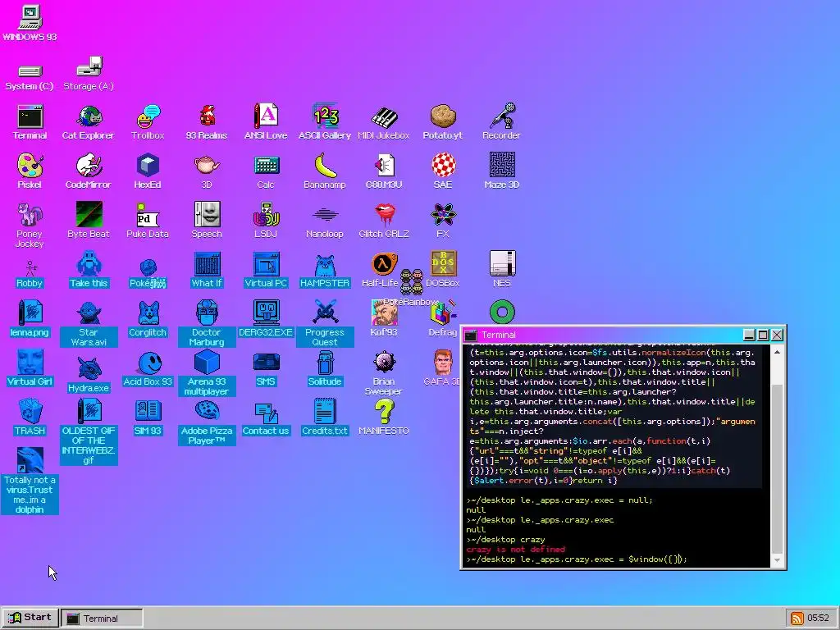Open Puke Data icon
The image size is (840, 630).
tap(148, 220)
